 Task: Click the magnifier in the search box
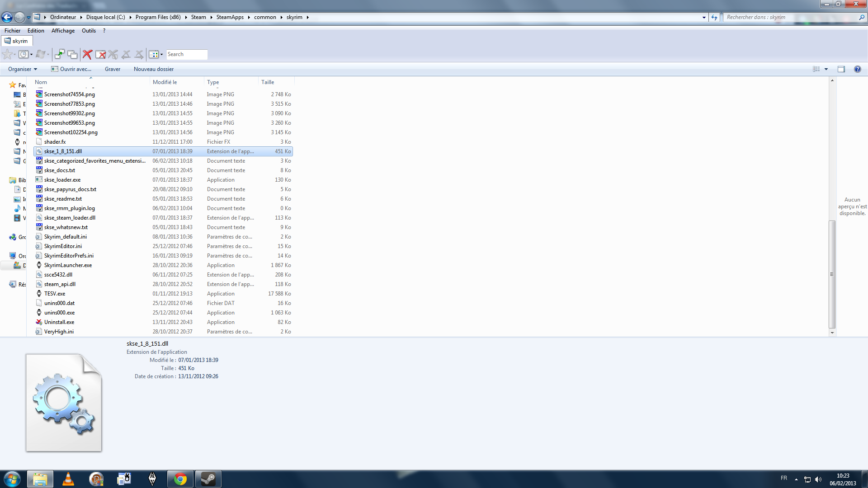tap(862, 17)
